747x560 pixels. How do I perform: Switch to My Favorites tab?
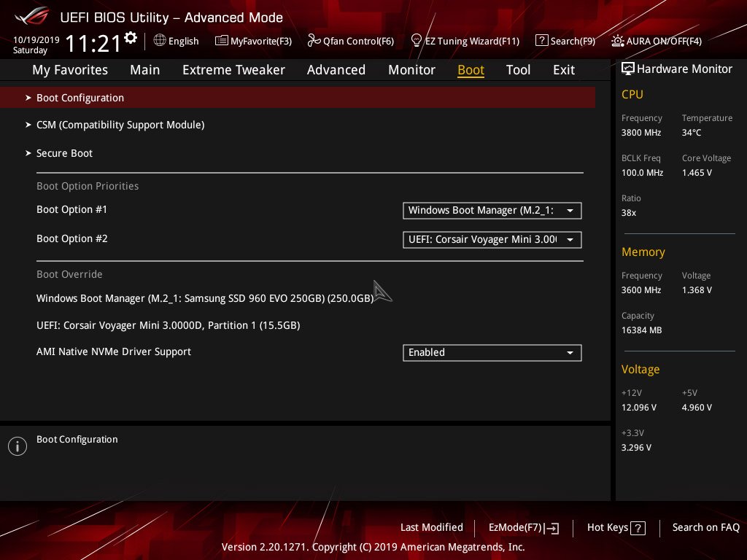(70, 70)
